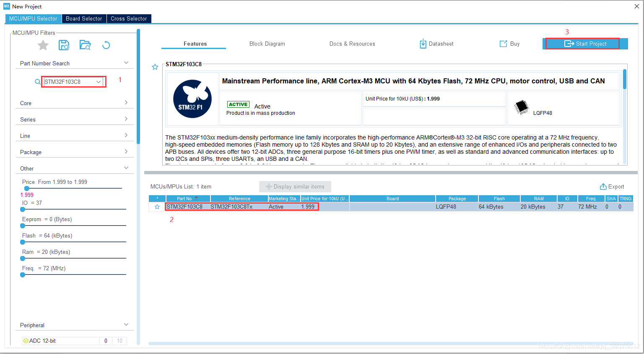Save the current search filter

pyautogui.click(x=64, y=45)
